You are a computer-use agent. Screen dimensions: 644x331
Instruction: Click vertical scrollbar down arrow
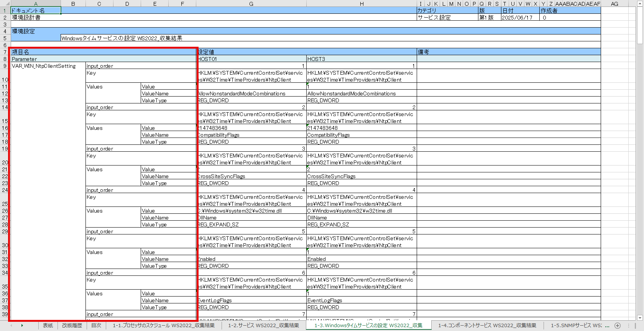(640, 318)
